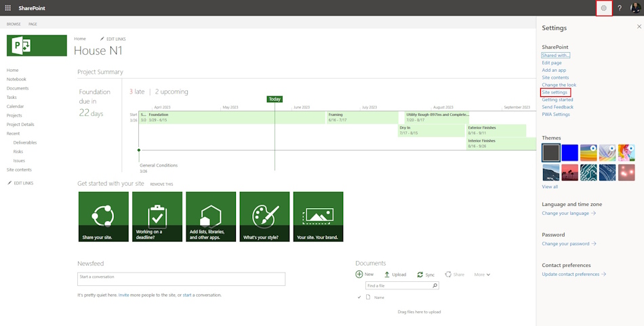Open the BROWSE ribbon tab
644x326 pixels.
14,24
